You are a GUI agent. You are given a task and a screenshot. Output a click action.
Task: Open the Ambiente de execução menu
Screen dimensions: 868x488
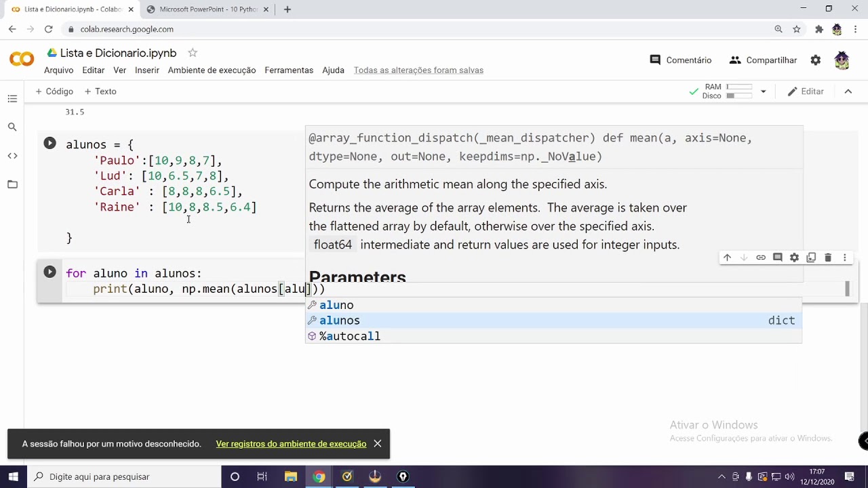[x=212, y=70]
